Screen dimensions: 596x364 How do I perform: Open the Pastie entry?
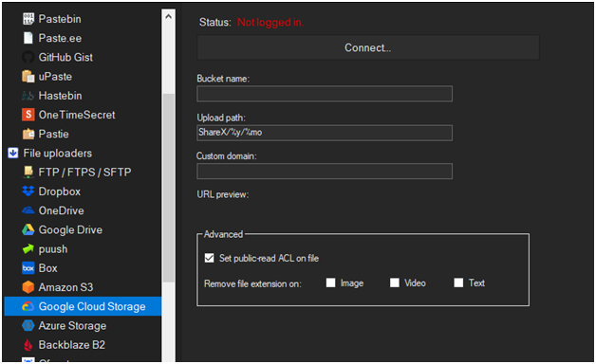(53, 134)
